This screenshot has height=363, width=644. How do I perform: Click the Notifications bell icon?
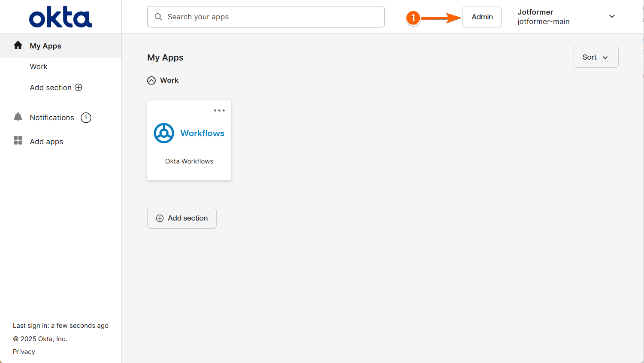click(x=18, y=117)
